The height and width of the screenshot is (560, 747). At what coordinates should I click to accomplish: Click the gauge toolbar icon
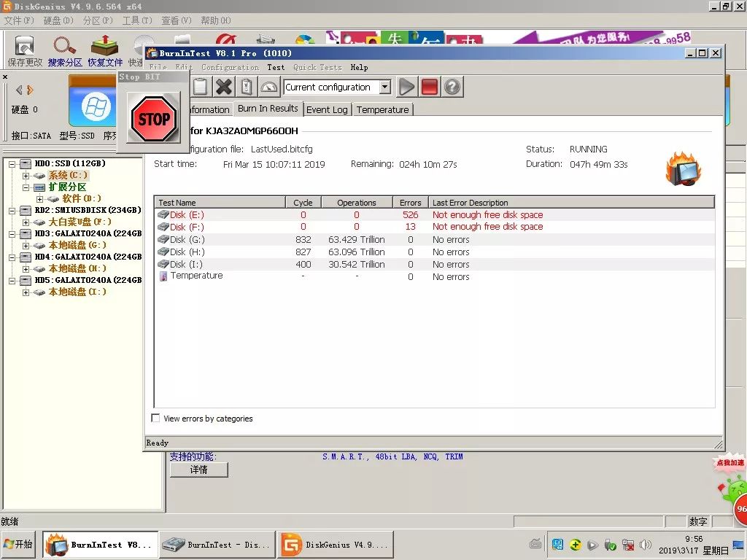pos(269,87)
